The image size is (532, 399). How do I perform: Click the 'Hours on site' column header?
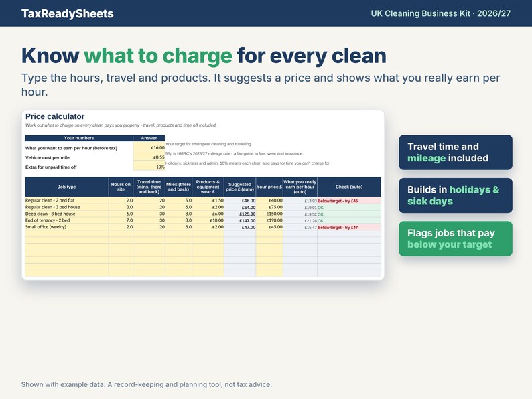pos(121,187)
